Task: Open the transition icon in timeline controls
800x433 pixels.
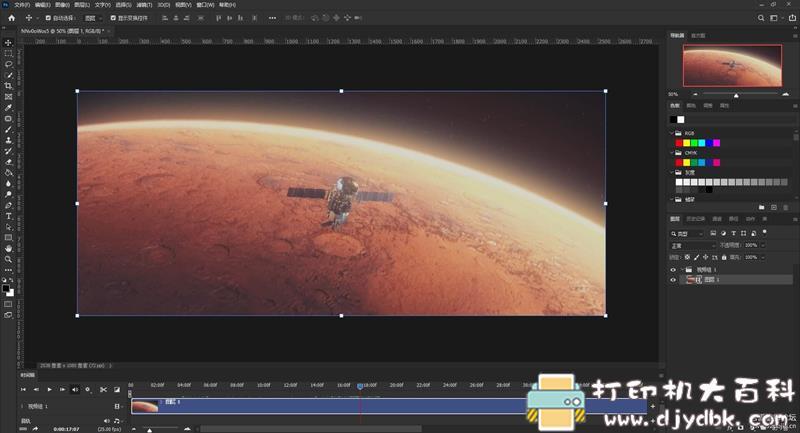Action: click(x=117, y=390)
